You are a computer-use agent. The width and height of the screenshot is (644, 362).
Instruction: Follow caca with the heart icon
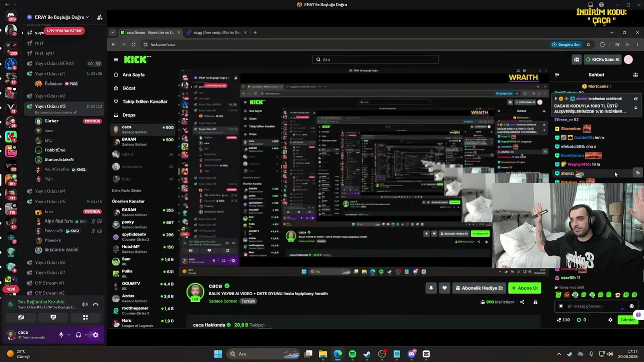pos(444,288)
